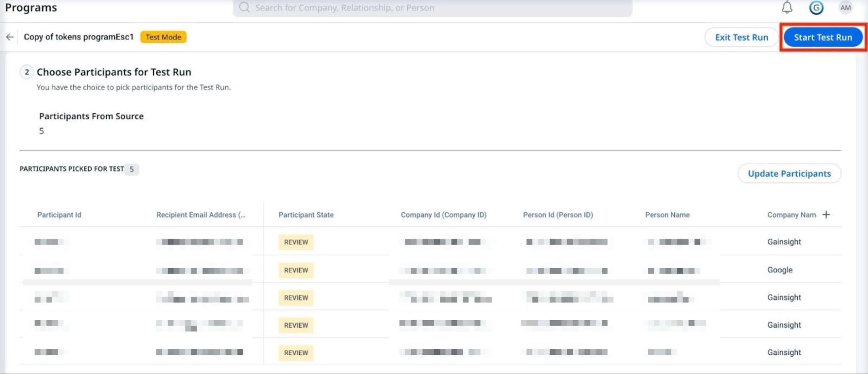Click the Participant State column header
This screenshot has height=374, width=868.
tap(306, 215)
